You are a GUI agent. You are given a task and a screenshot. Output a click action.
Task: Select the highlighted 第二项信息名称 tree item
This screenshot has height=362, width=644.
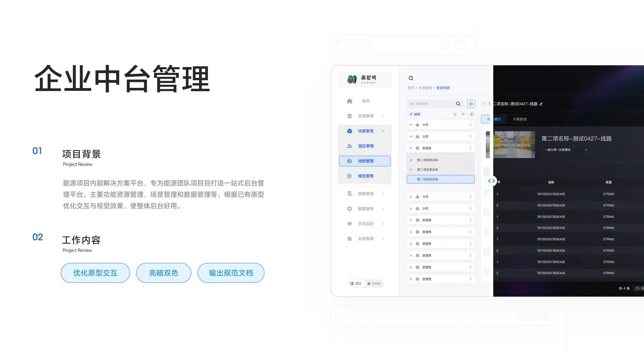(441, 179)
